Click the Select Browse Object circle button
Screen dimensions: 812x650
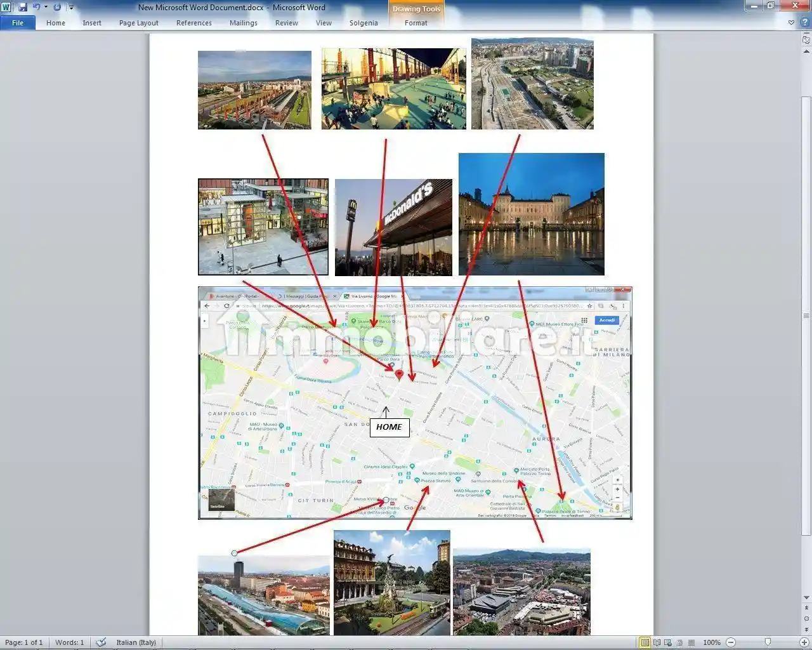point(806,618)
